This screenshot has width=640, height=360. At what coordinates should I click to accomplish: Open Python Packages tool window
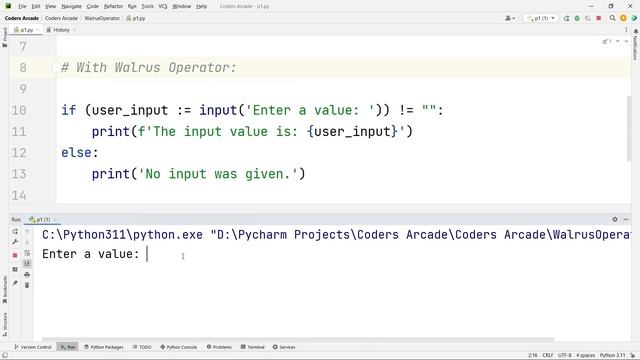104,347
